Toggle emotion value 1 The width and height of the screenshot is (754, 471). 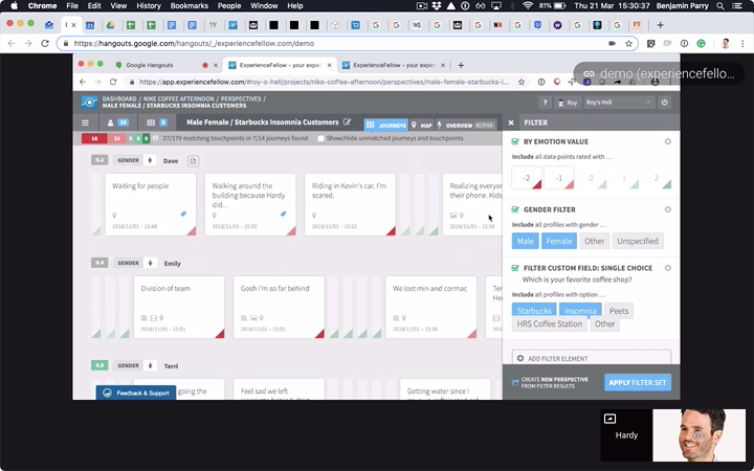click(x=624, y=178)
